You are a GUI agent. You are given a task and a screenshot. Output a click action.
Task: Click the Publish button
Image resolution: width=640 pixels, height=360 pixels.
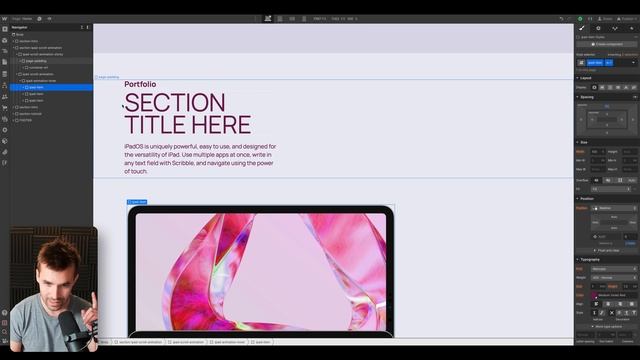[x=628, y=19]
